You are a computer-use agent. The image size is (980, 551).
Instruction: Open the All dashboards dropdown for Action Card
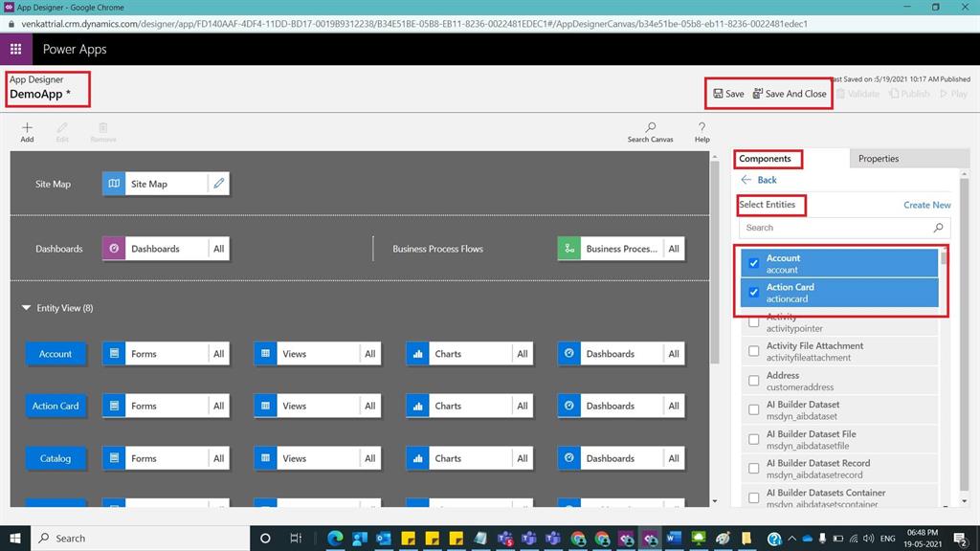[674, 406]
